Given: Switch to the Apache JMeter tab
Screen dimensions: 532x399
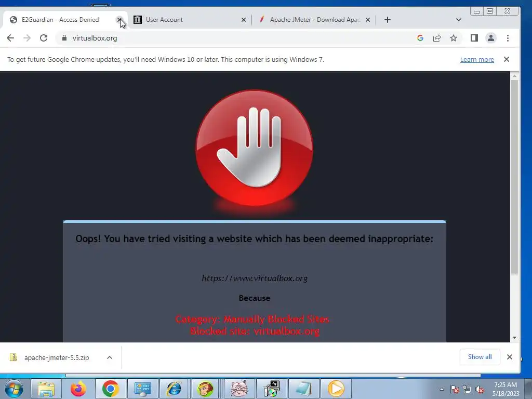Looking at the screenshot, I should point(314,20).
